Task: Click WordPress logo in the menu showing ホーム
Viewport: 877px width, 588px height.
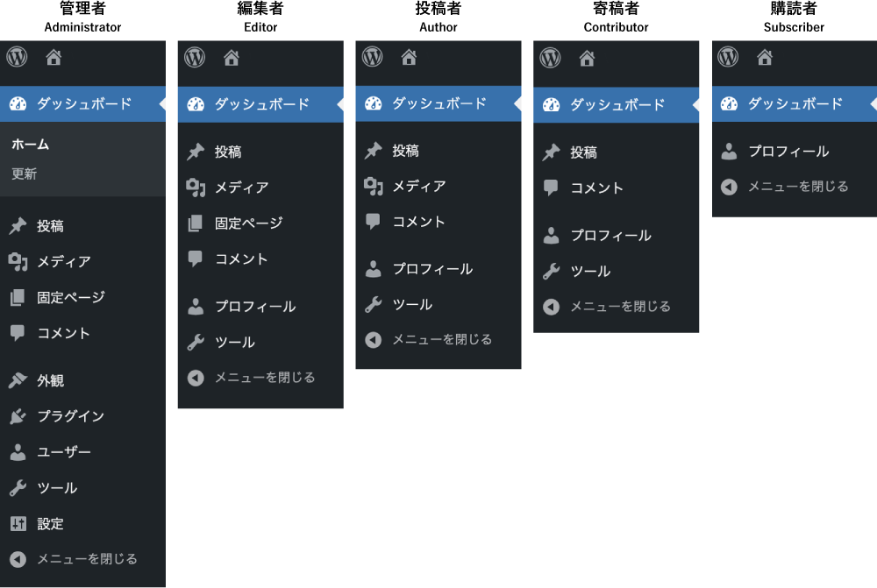Action: 18,58
